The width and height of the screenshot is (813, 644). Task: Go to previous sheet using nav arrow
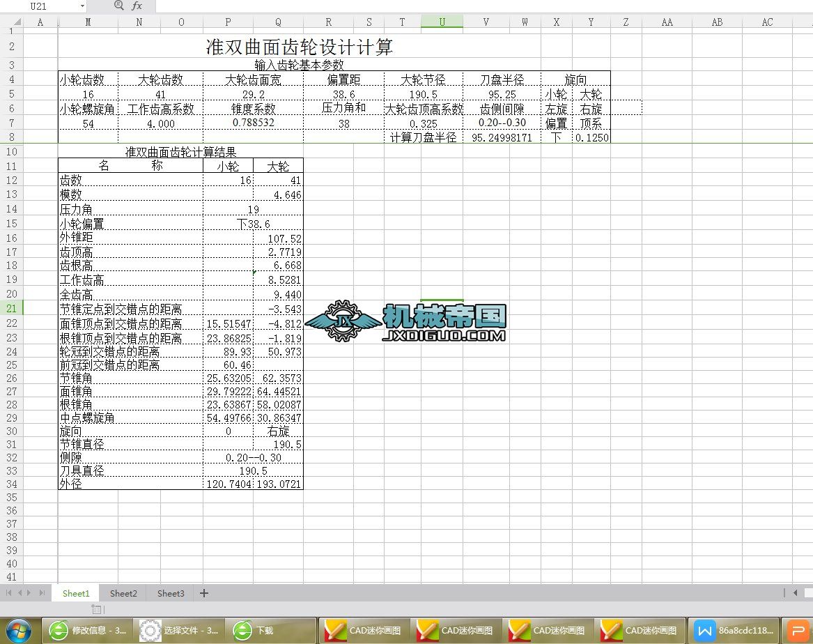[20, 592]
